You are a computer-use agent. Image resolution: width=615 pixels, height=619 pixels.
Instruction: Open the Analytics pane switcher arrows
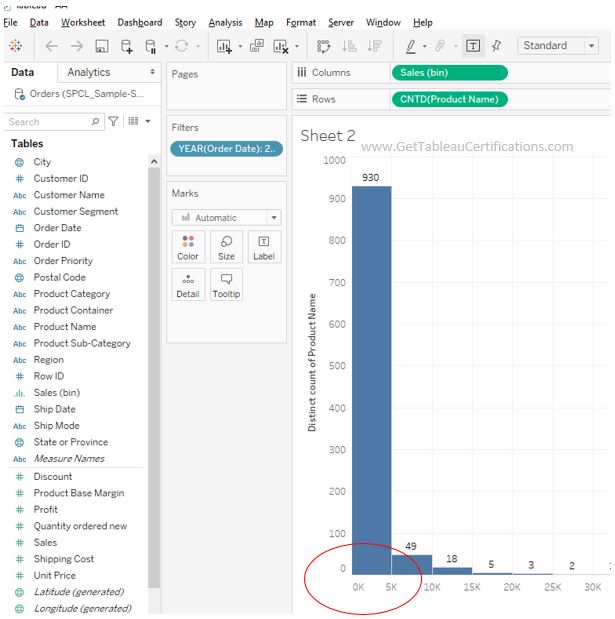point(152,72)
